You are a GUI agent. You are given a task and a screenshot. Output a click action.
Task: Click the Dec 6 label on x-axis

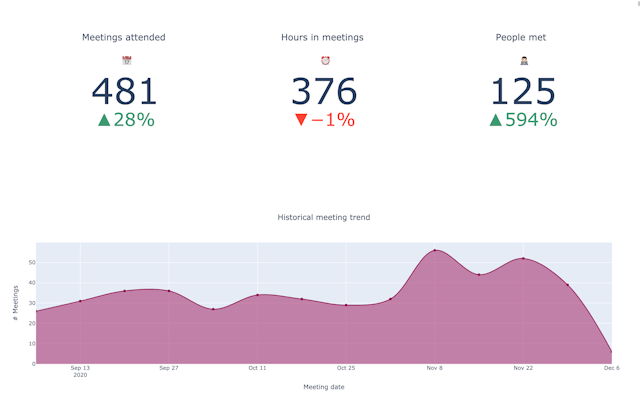coord(611,368)
